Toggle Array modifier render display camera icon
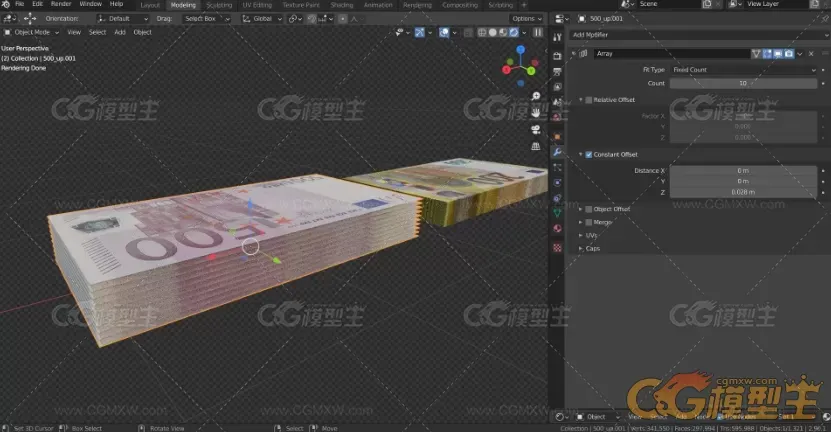Screen dimensions: 831x432 (x=789, y=54)
